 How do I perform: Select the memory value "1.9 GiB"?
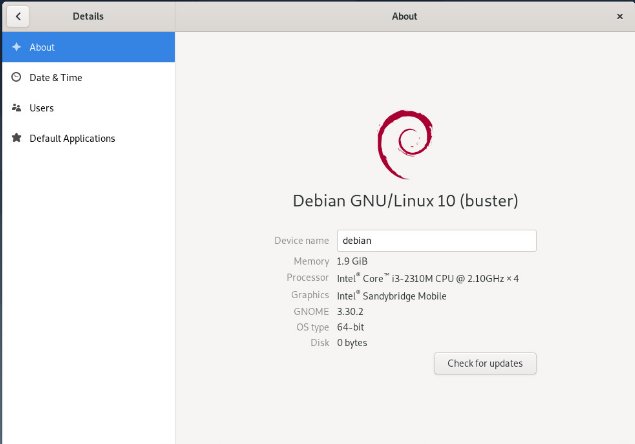click(352, 261)
